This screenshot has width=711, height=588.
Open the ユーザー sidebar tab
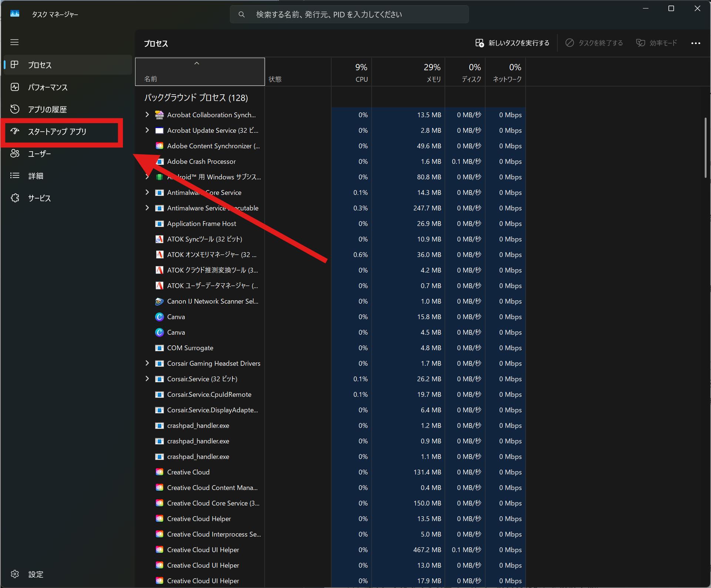pyautogui.click(x=68, y=154)
